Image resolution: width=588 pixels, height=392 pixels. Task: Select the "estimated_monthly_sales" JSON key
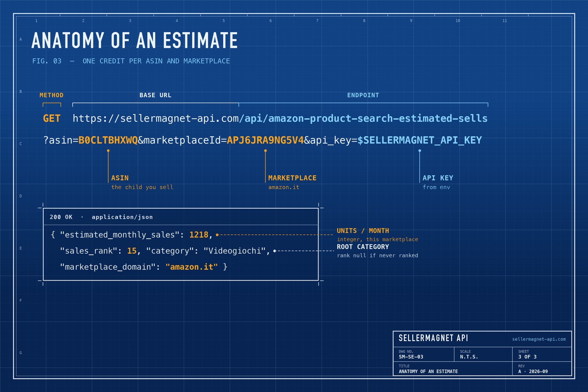(119, 235)
